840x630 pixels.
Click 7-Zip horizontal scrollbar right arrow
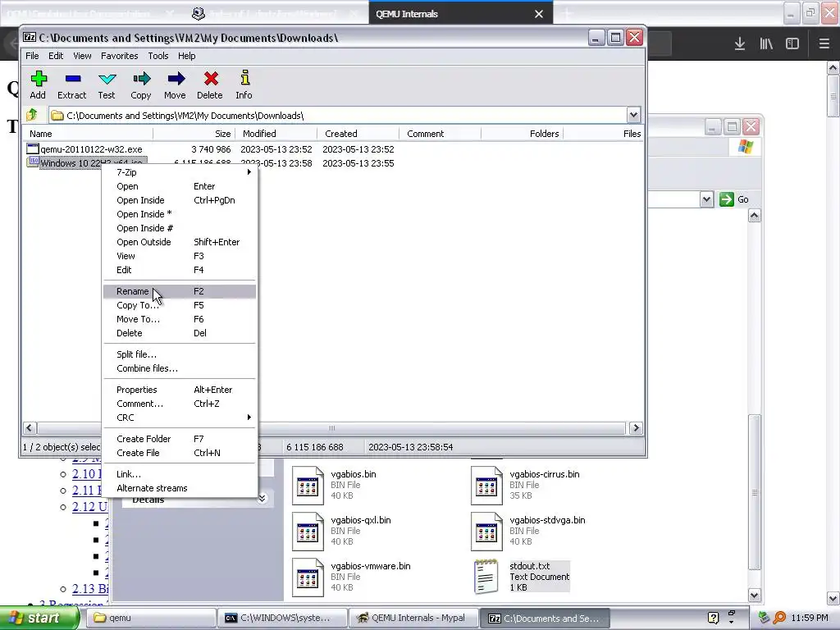pos(636,428)
